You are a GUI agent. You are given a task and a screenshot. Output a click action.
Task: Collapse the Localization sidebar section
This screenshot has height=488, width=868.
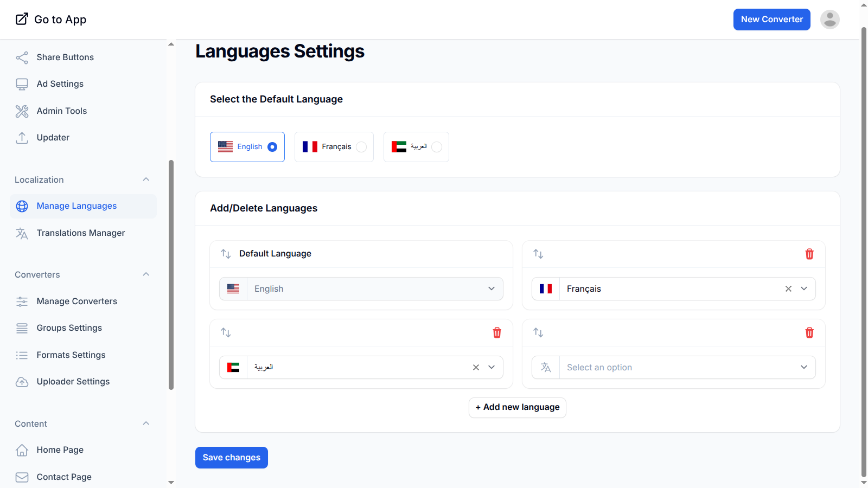pos(146,179)
